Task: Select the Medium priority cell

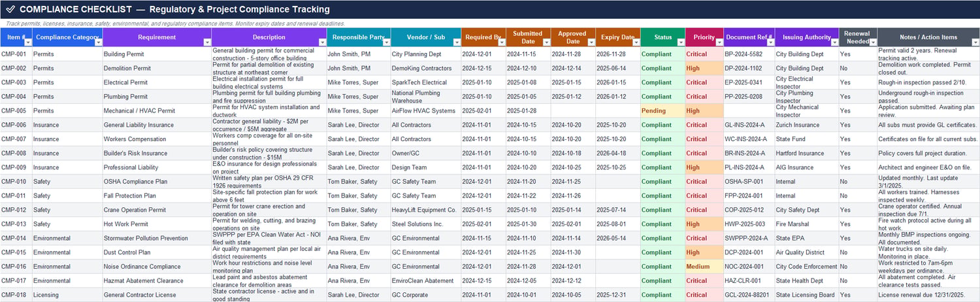Action: tap(704, 267)
